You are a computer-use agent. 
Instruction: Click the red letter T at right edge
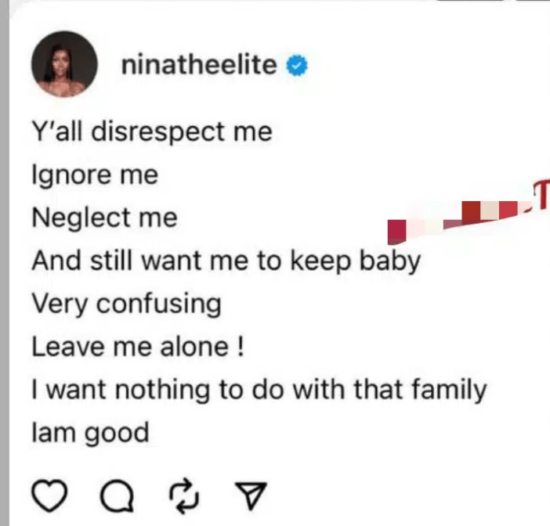[x=541, y=195]
